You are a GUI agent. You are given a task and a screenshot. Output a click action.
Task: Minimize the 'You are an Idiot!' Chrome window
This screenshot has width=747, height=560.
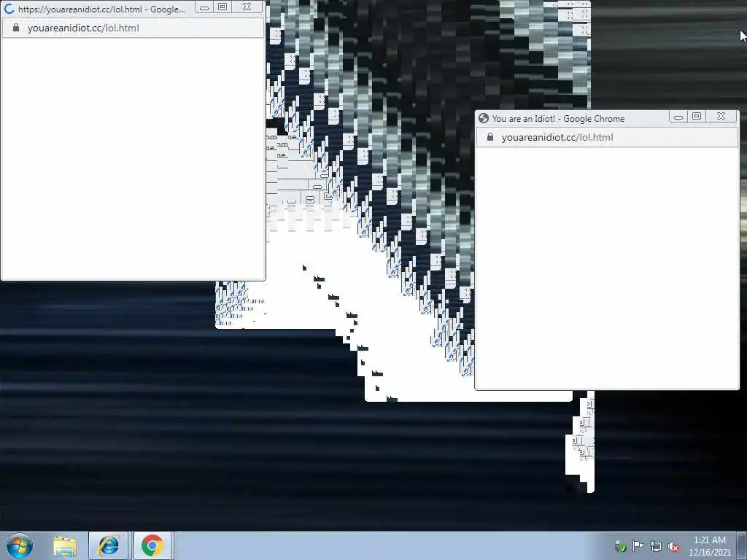678,116
